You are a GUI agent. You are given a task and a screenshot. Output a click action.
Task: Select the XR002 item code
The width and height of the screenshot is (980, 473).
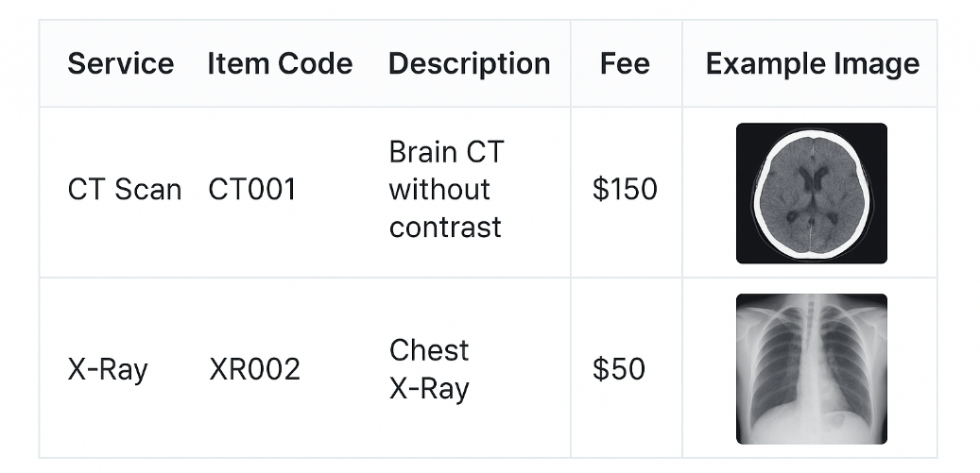pos(254,369)
